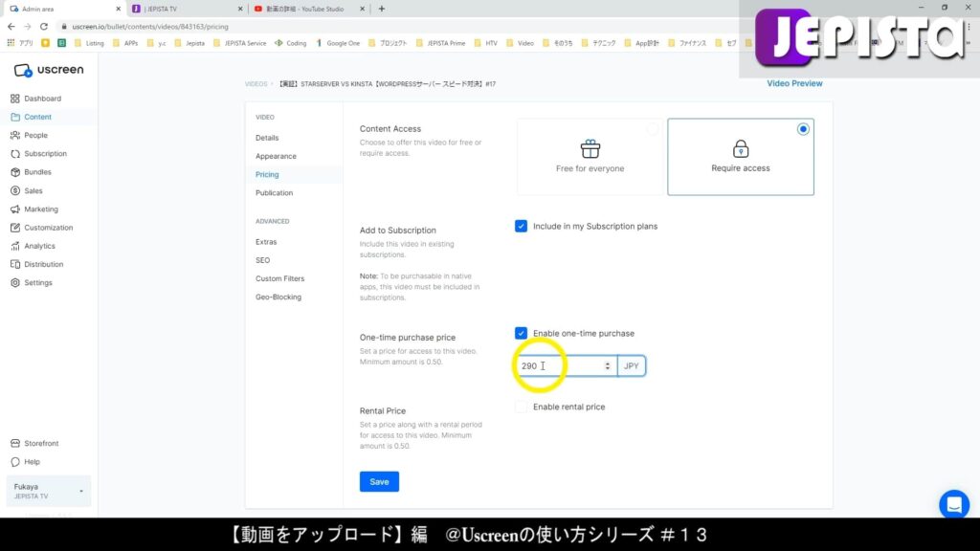Open the Settings gear icon
Screen dimensions: 980x551
(15, 283)
